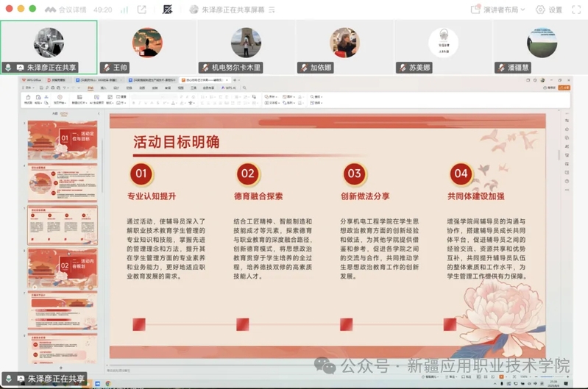Click the share/pop-out arrow icon in top bar
This screenshot has width=588, height=389.
tap(141, 10)
